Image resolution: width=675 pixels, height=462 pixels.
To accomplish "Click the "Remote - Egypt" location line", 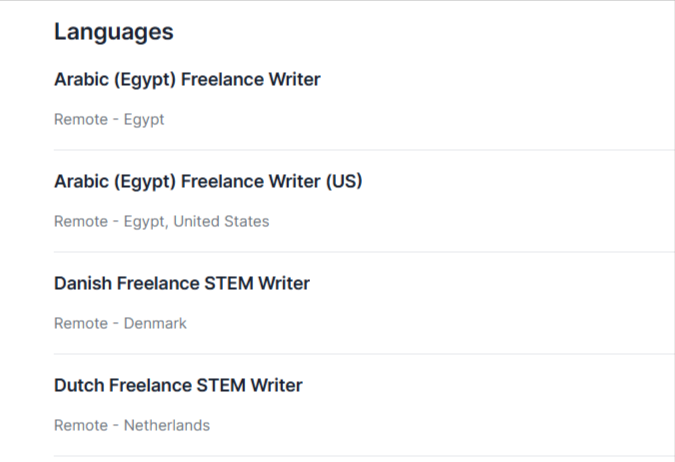I will pyautogui.click(x=109, y=119).
